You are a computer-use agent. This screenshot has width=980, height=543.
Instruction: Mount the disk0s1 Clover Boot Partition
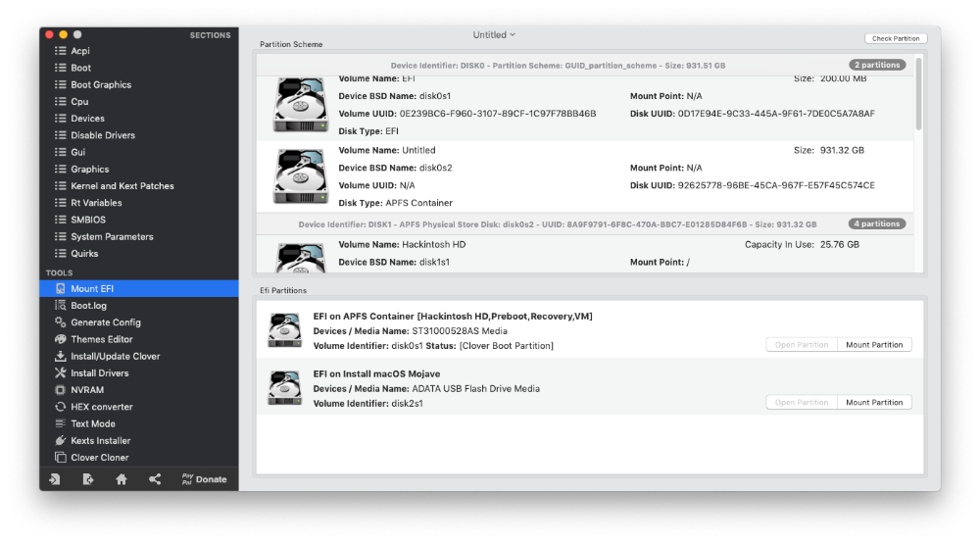click(x=874, y=345)
